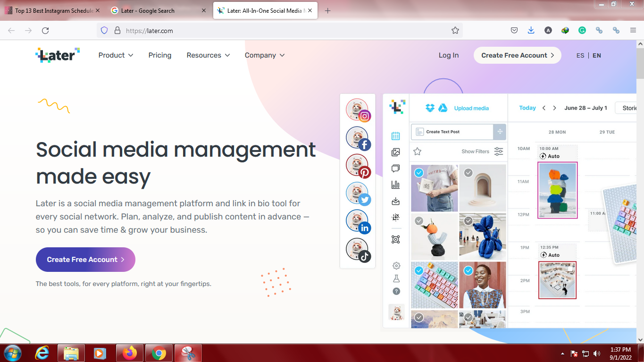Expand the Product dropdown menu
The width and height of the screenshot is (644, 362).
click(x=116, y=55)
